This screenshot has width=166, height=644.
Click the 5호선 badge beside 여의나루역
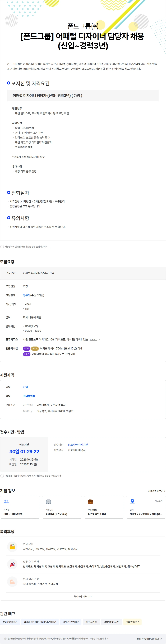(x=26, y=354)
